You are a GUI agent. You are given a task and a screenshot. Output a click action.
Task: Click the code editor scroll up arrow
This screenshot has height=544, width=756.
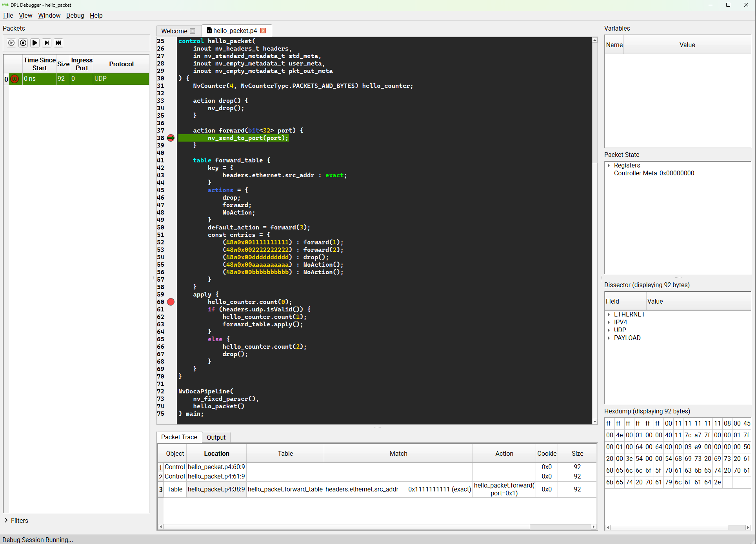coord(595,40)
